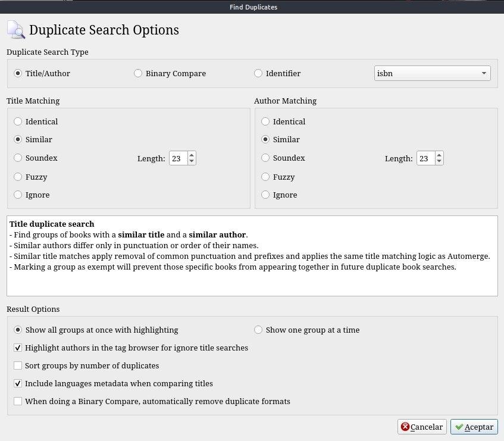
Task: Click the "Author Matching" group label
Action: (286, 101)
